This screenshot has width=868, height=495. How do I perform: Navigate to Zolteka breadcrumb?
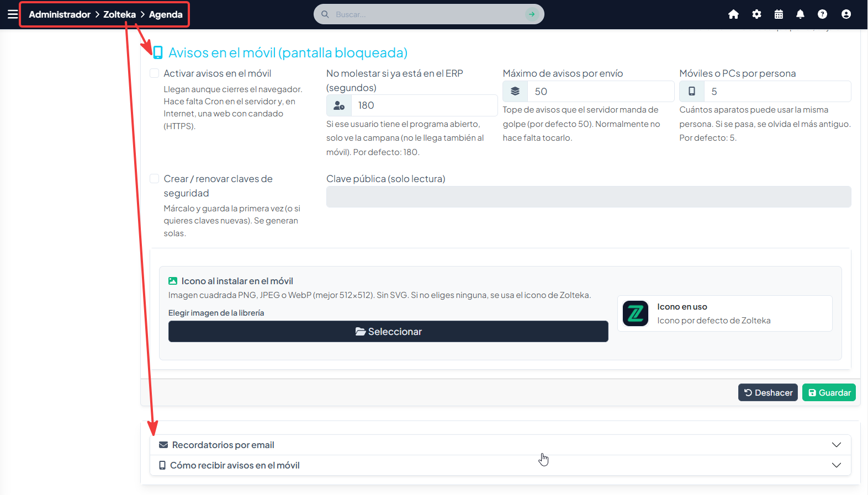(x=119, y=14)
